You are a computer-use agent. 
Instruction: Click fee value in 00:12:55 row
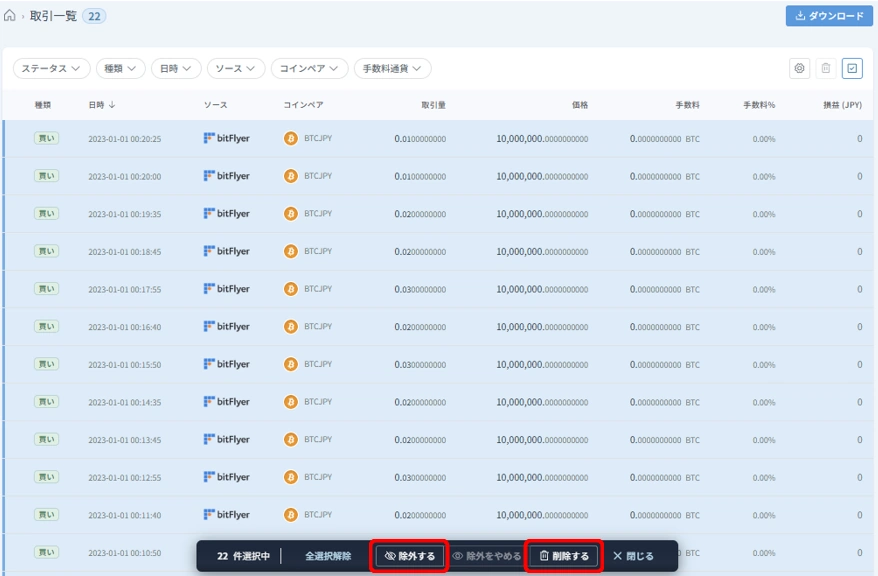[x=665, y=477]
